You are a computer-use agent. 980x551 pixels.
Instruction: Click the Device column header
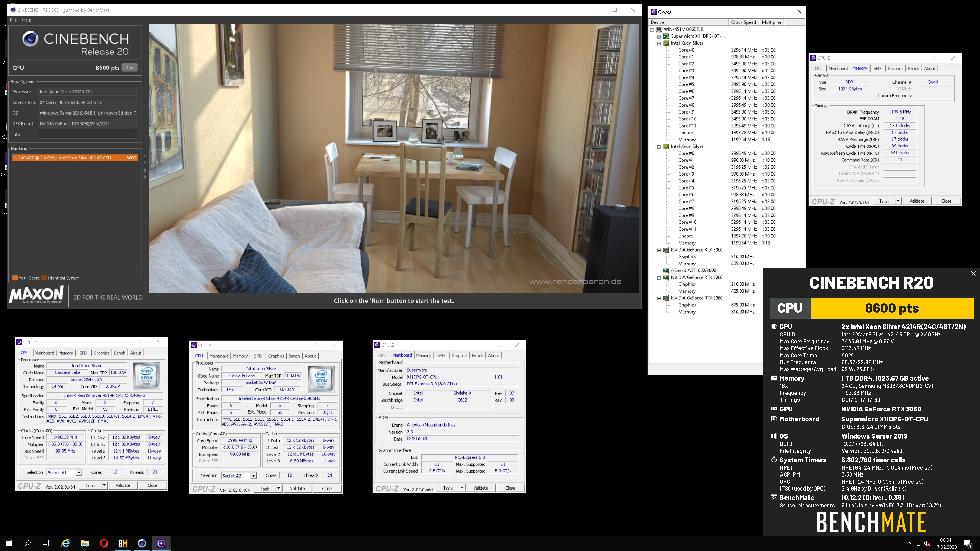(x=689, y=22)
